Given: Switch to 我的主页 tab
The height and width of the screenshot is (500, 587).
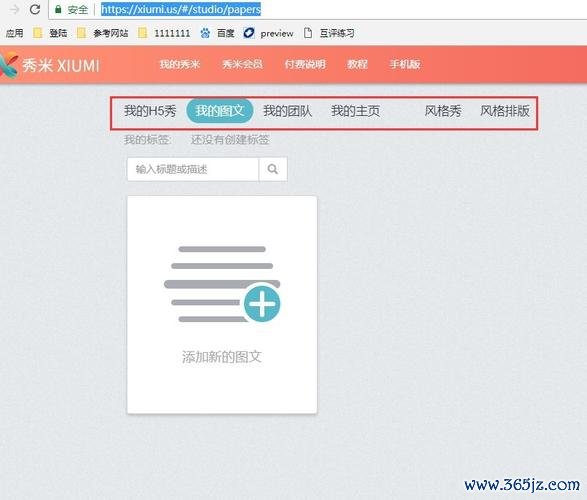Looking at the screenshot, I should [x=355, y=111].
